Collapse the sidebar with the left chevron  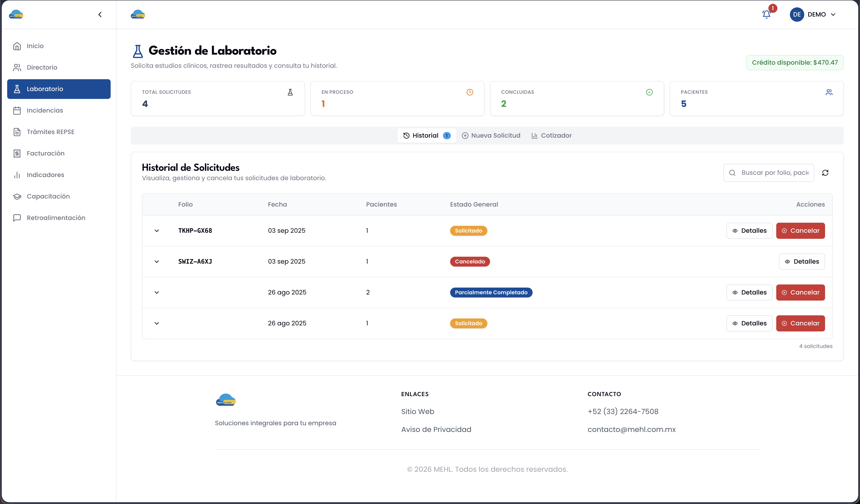[x=100, y=14]
